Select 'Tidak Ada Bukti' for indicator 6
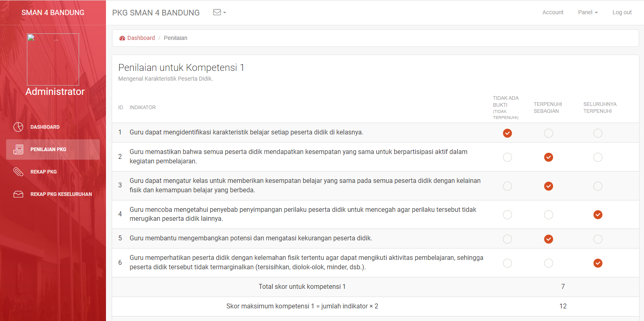The height and width of the screenshot is (321, 644). pos(507,263)
